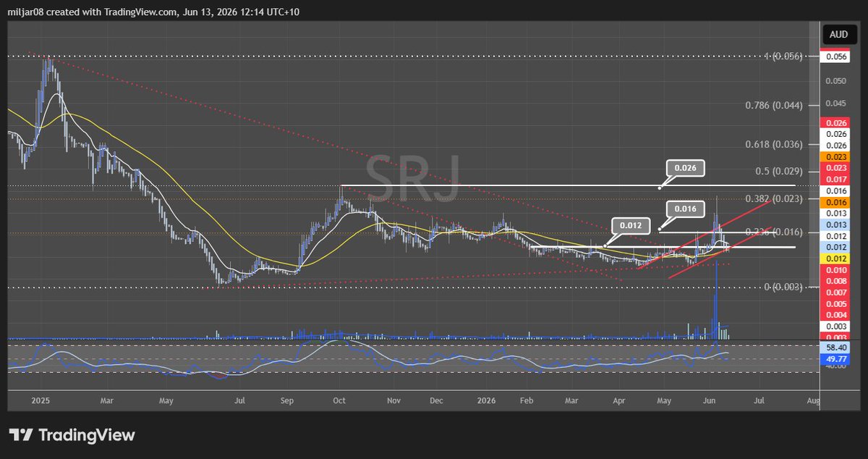The image size is (868, 459).
Task: Click the red 0.007 price axis label
Action: 836,292
